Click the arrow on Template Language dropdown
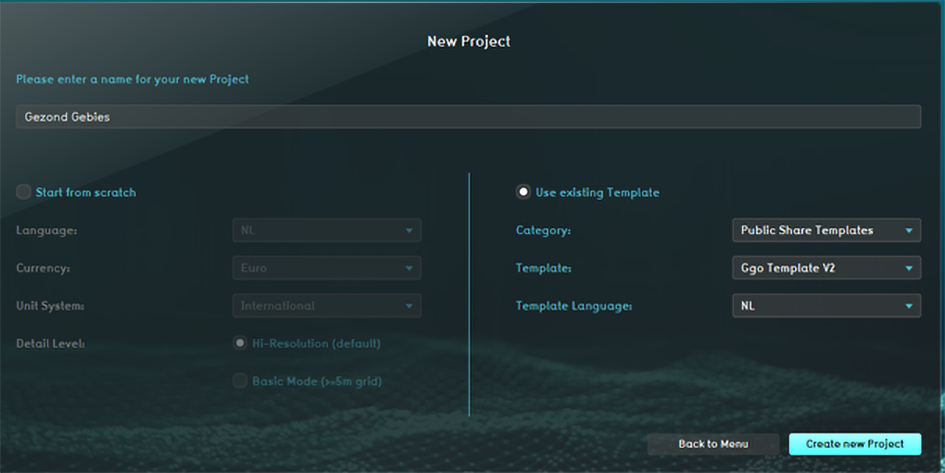 pos(908,306)
